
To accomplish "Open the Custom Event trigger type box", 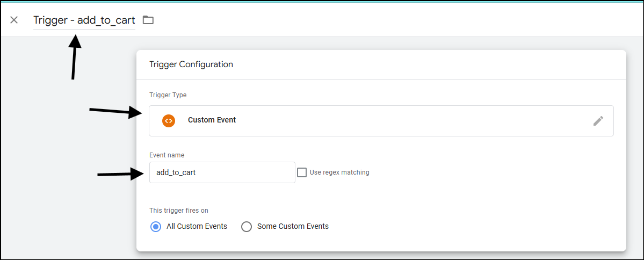I will pyautogui.click(x=381, y=121).
